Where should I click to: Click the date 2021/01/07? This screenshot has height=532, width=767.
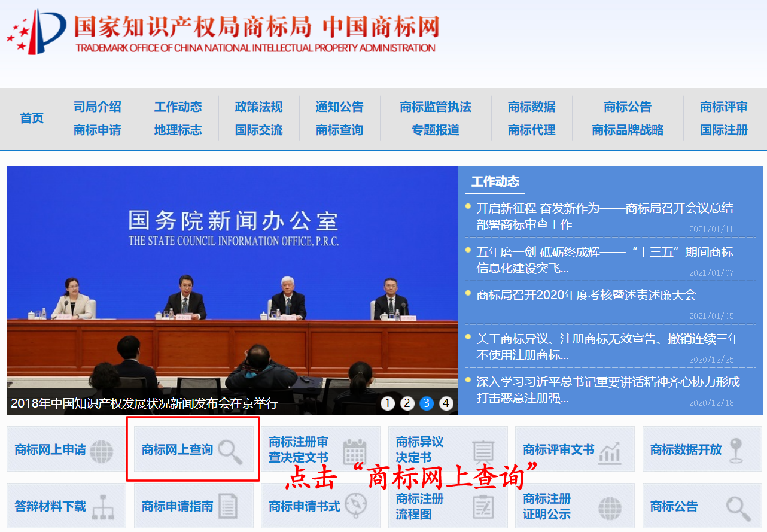point(711,273)
